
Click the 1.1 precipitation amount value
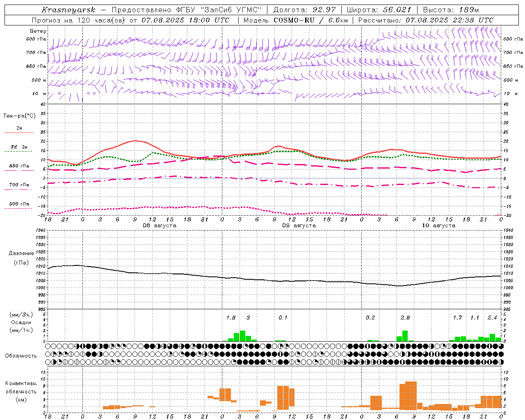click(475, 318)
